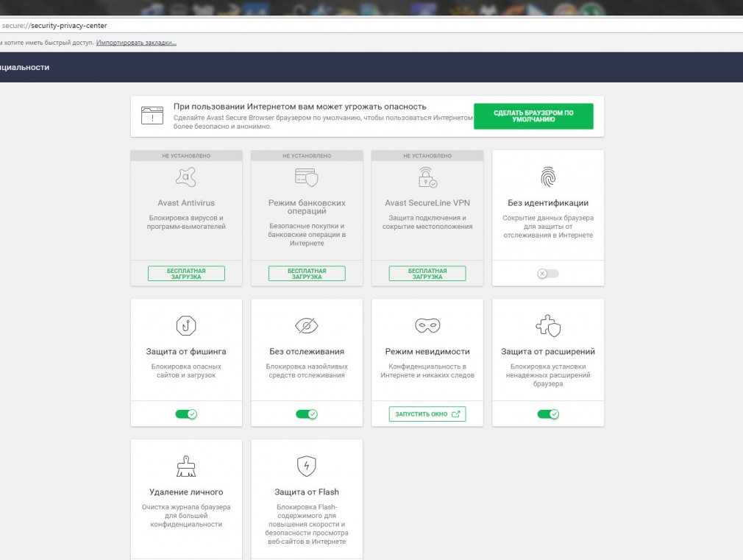The height and width of the screenshot is (560, 743).
Task: Click the crossed-eye anti-tracking icon
Action: pos(307,326)
